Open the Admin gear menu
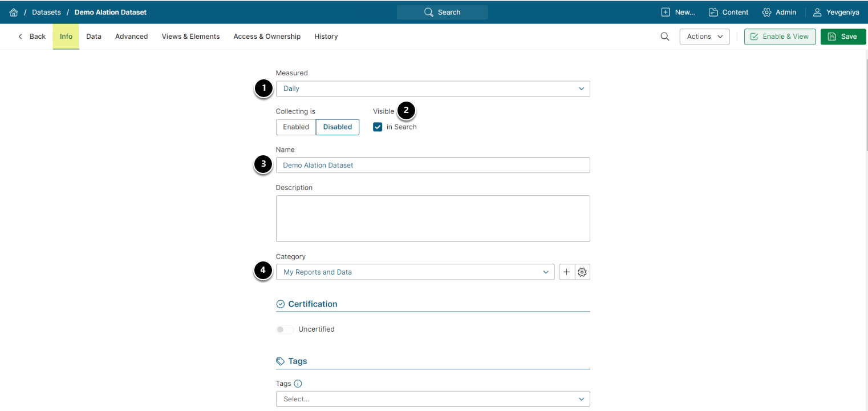The height and width of the screenshot is (411, 868). [x=779, y=12]
